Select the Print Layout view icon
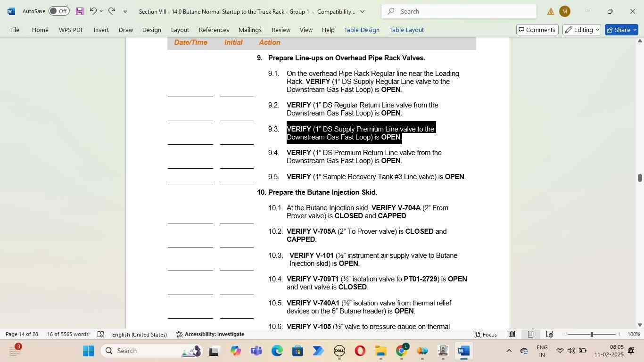Viewport: 644px width, 362px height. 530,334
